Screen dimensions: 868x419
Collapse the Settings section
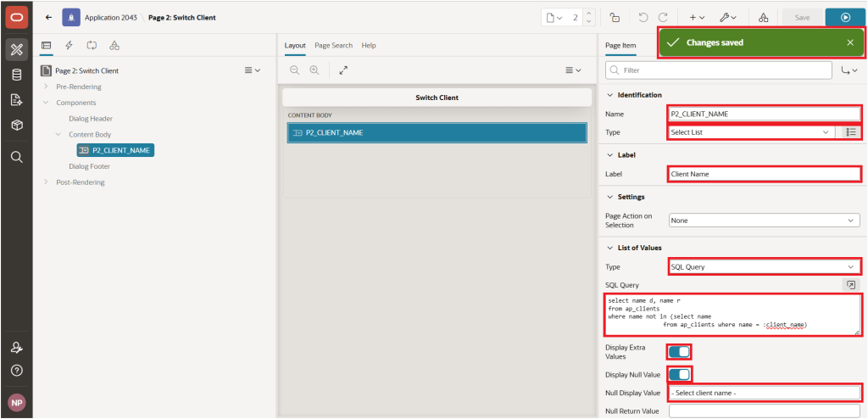(610, 197)
